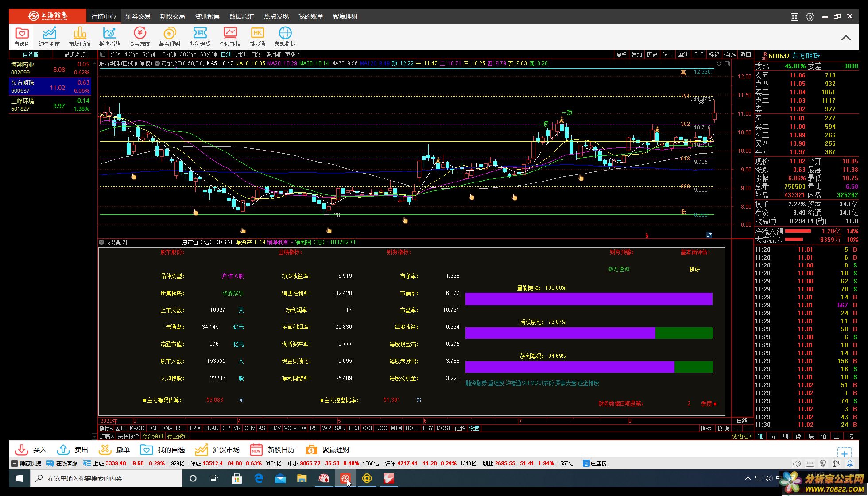
Task: Collapse the top toolbar with chevron arrow
Action: (846, 38)
